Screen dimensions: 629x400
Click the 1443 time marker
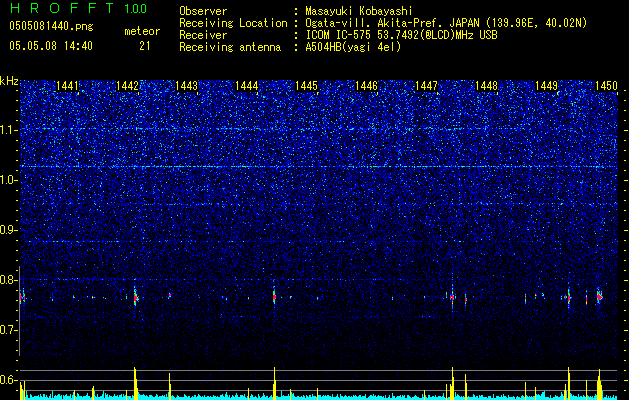click(187, 85)
